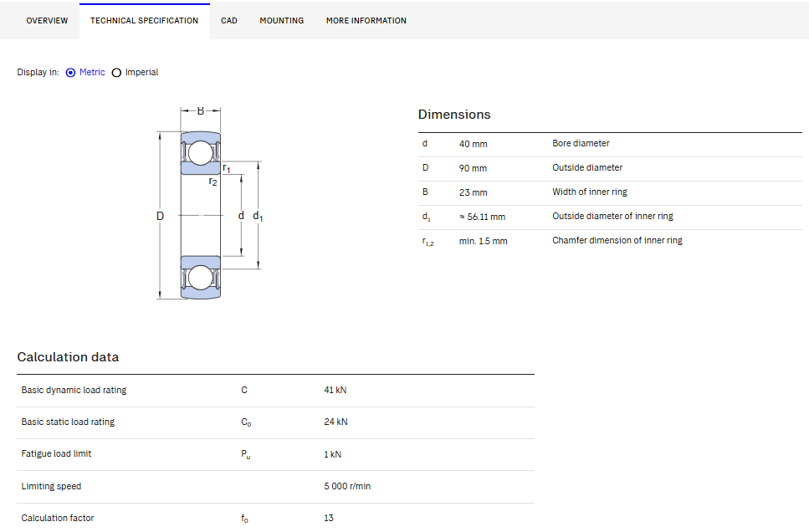The width and height of the screenshot is (809, 532).
Task: Select the 23 mm width value
Action: coord(474,192)
